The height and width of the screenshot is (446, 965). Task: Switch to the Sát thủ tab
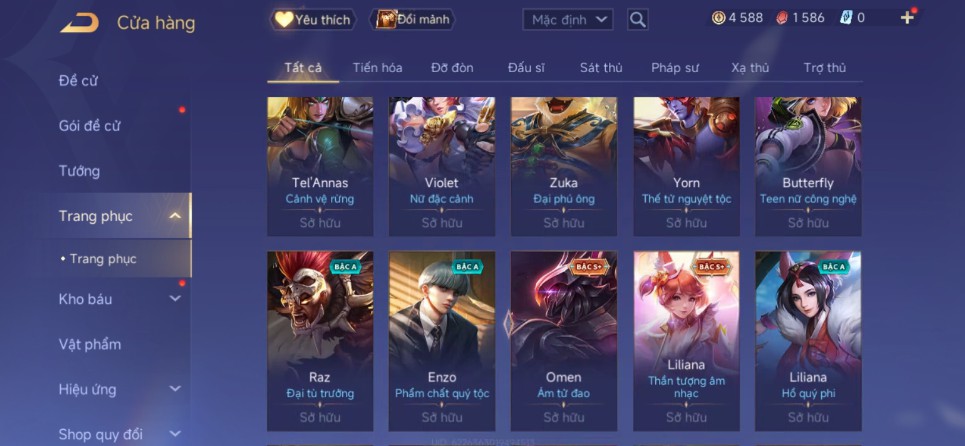tap(601, 68)
